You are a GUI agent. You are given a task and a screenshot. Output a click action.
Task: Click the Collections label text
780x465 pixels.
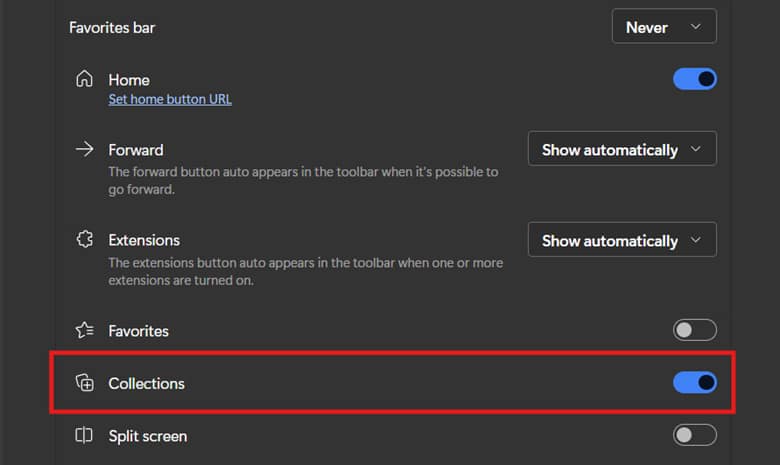coord(146,383)
